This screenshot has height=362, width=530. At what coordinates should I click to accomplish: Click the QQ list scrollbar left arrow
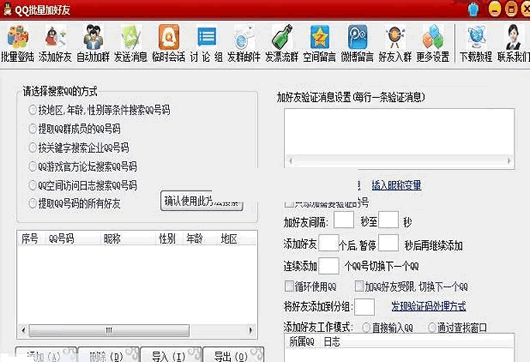tap(23, 330)
